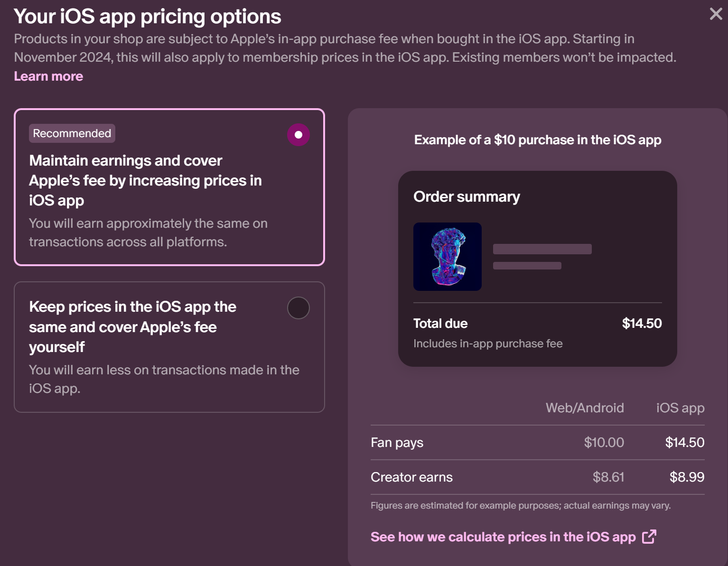This screenshot has height=566, width=728.
Task: Click the Includes in-app purchase fee text
Action: coord(488,343)
